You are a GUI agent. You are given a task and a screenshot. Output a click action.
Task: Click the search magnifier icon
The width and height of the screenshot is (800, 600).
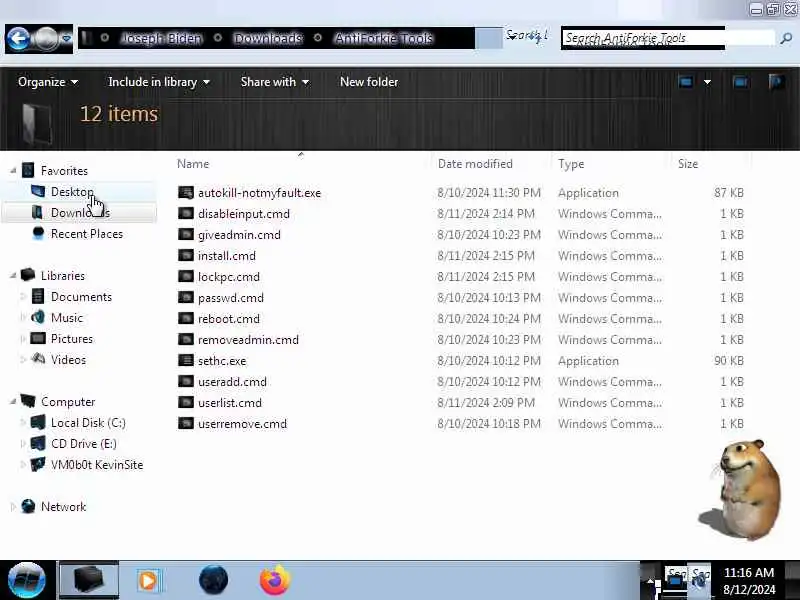pos(786,38)
